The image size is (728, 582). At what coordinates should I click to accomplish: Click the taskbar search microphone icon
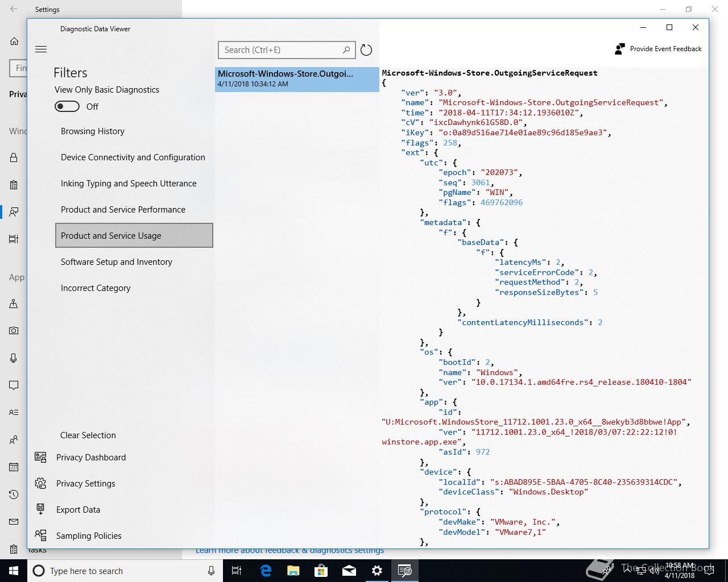coord(211,571)
